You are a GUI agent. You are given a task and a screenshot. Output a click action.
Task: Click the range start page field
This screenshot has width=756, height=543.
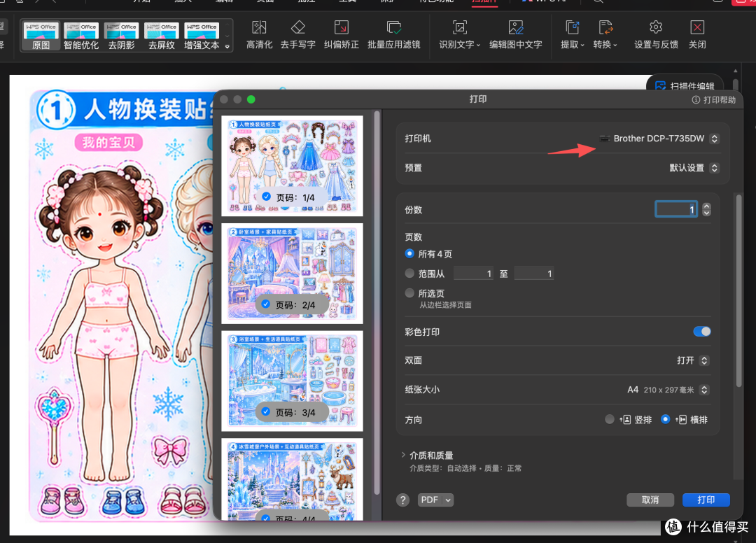click(x=473, y=274)
